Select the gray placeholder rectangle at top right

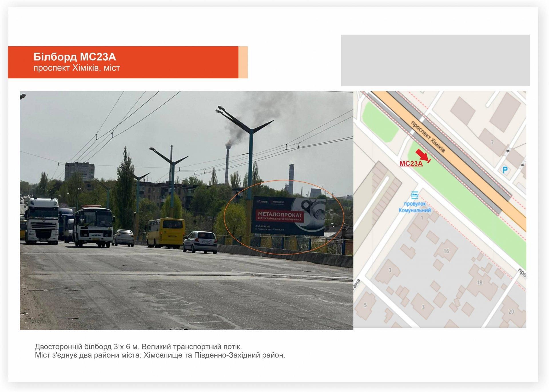tap(435, 60)
